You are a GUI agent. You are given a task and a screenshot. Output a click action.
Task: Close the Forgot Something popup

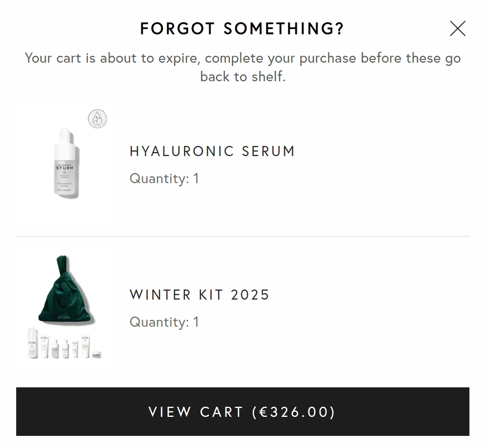point(457,29)
